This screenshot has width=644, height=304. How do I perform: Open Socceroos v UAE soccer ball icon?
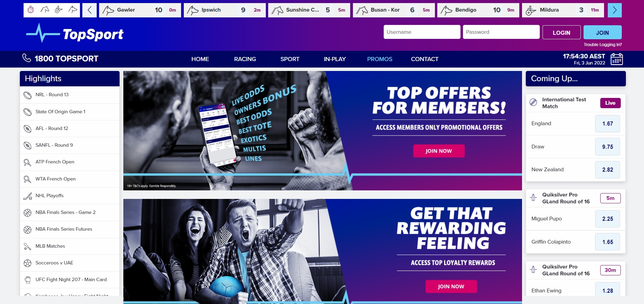tap(28, 263)
